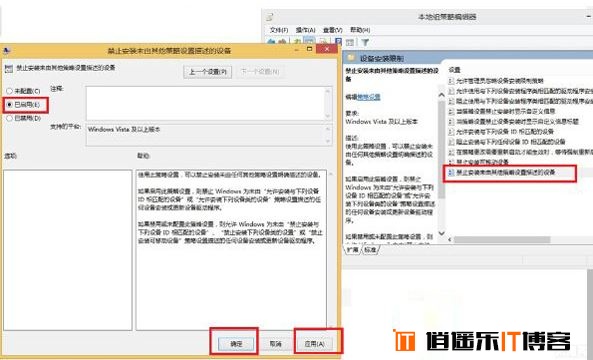Select the 已启用(E) radio button

pyautogui.click(x=9, y=105)
